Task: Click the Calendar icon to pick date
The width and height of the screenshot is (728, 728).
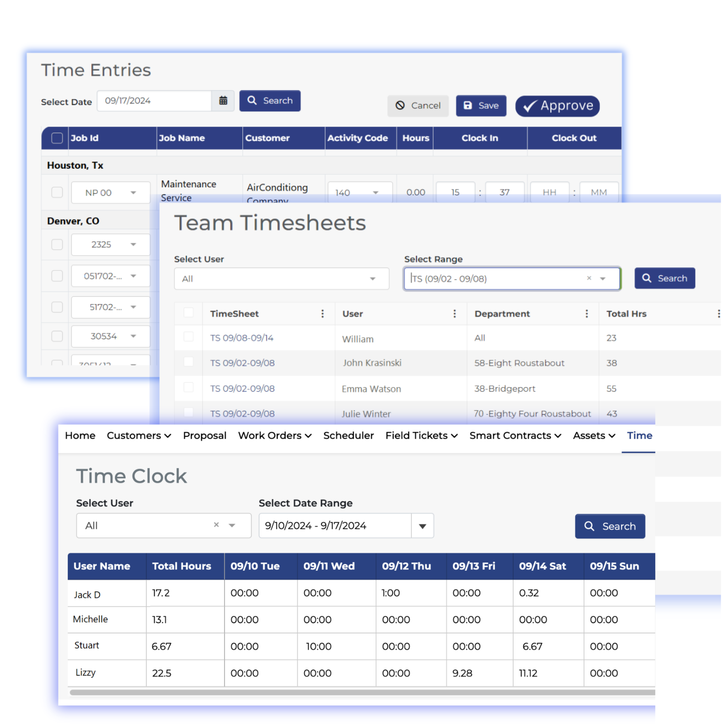Action: [x=223, y=101]
